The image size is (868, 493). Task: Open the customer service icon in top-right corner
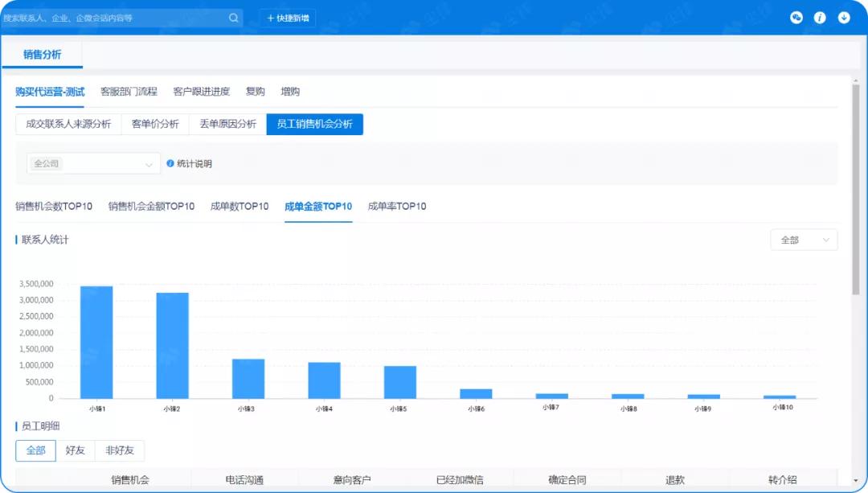(796, 17)
